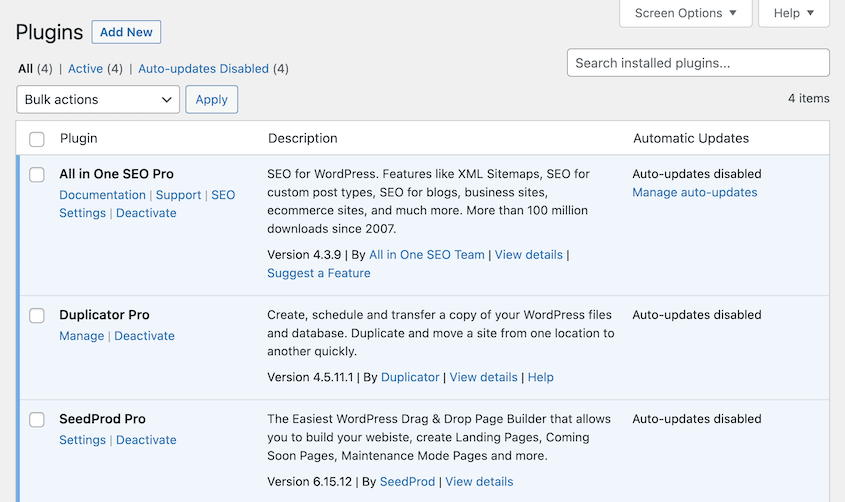845x502 pixels.
Task: Open the Bulk actions dropdown
Action: [x=98, y=100]
